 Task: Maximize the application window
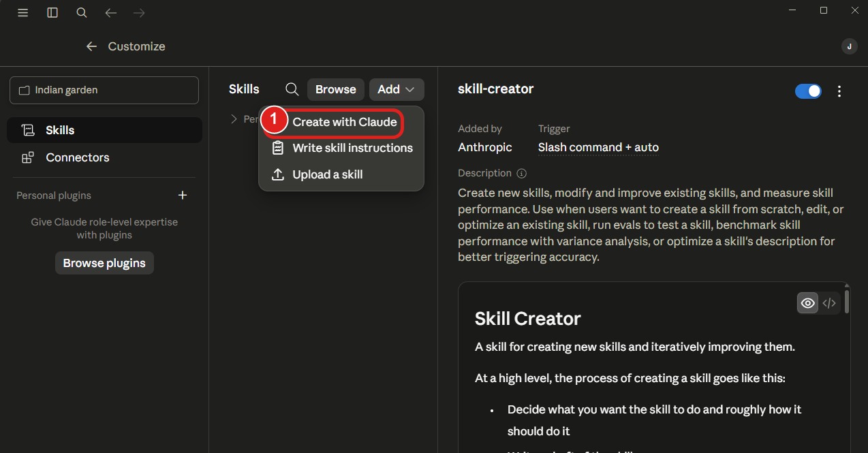point(824,10)
